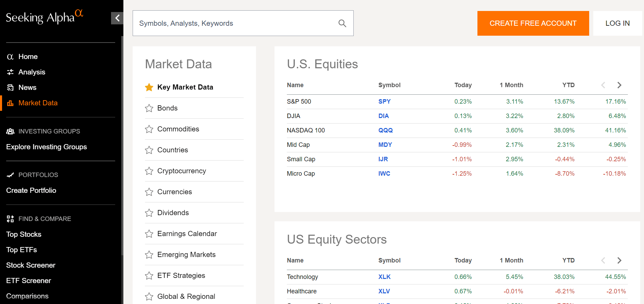This screenshot has height=304, width=644.
Task: Open the IWC symbol link
Action: [x=384, y=174]
